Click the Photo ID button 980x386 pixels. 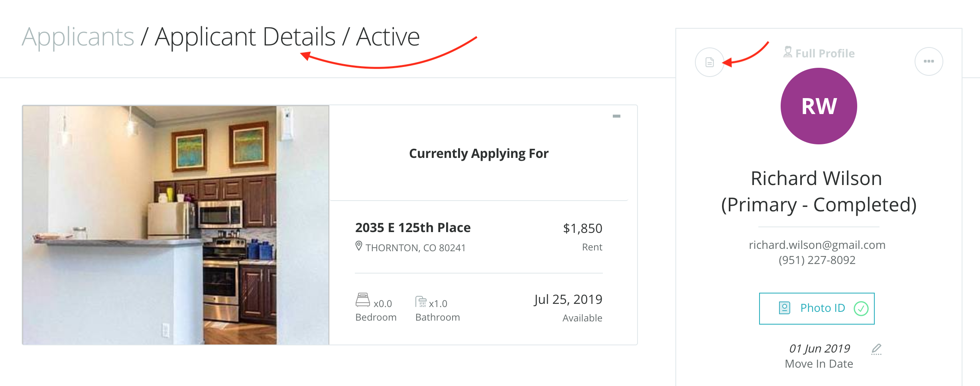pyautogui.click(x=817, y=308)
